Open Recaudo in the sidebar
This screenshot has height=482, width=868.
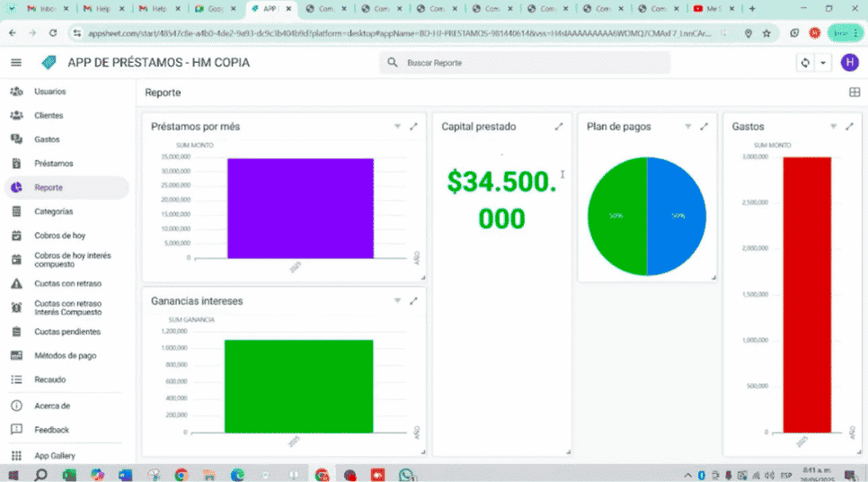[x=66, y=379]
